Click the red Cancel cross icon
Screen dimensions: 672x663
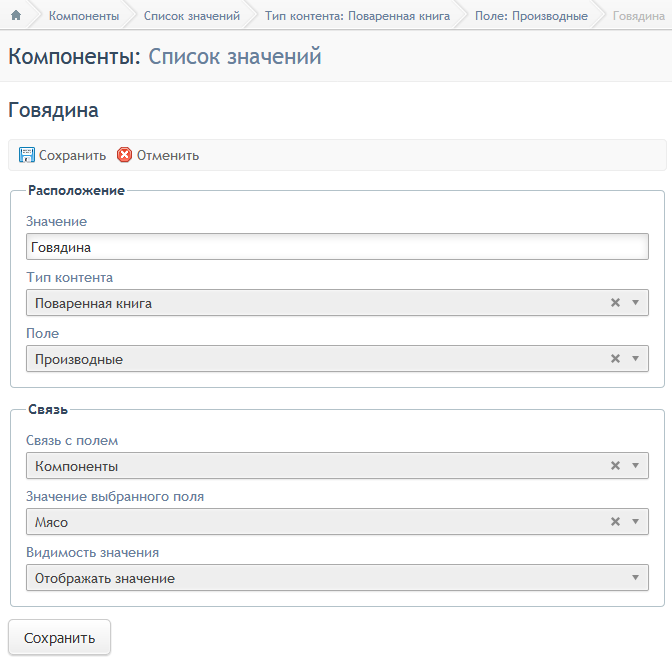tap(124, 155)
